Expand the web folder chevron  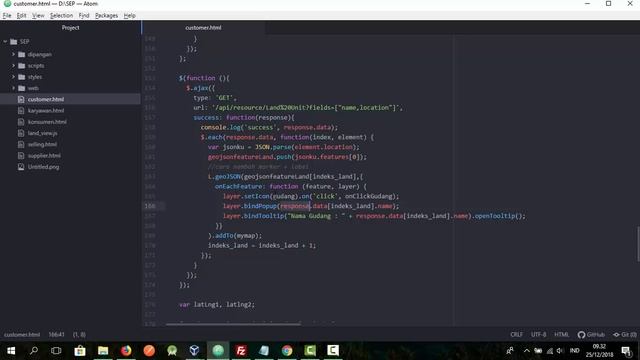tap(13, 88)
